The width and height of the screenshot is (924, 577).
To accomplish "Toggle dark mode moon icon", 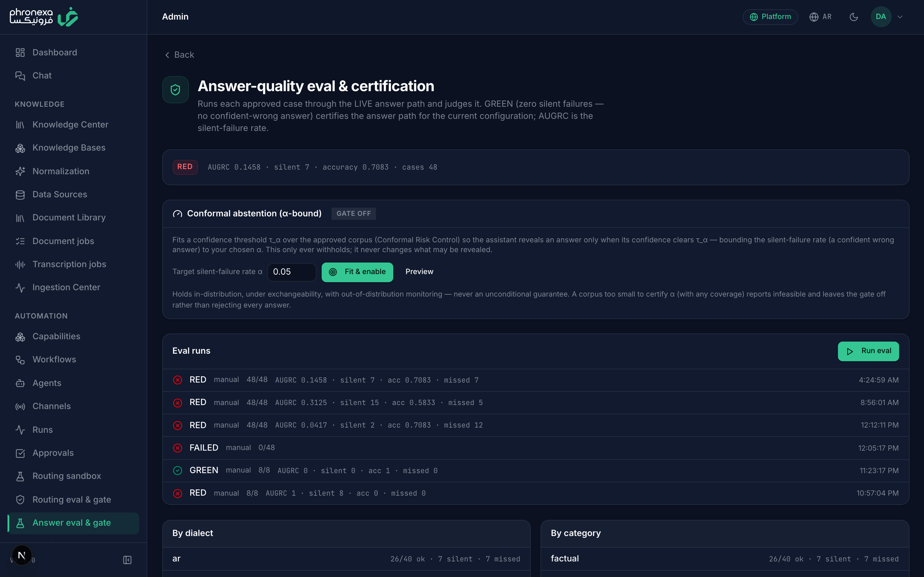I will 854,17.
